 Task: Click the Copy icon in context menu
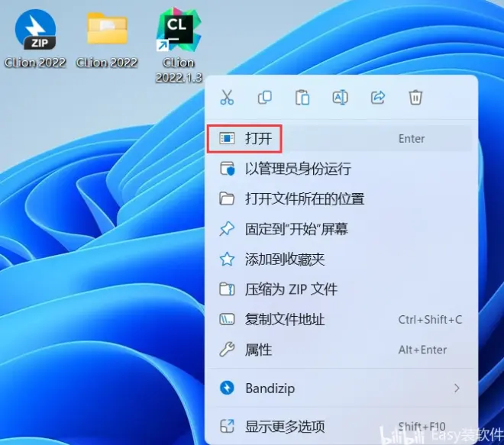(265, 98)
